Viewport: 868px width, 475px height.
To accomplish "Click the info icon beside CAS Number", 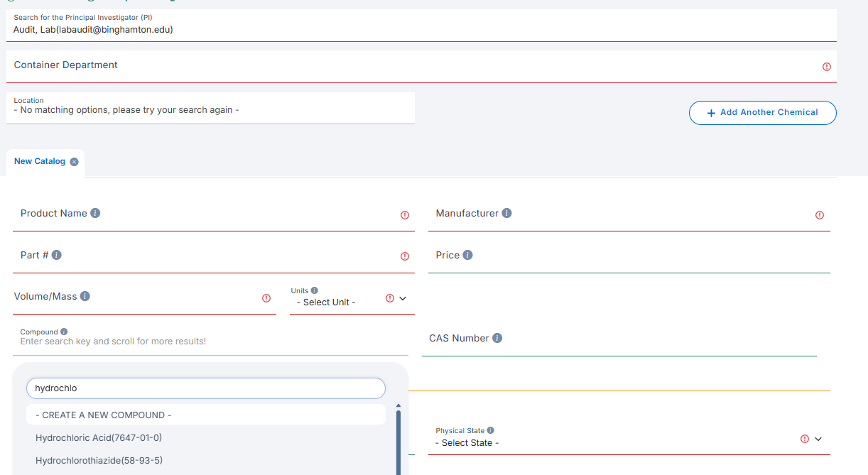I will coord(497,338).
